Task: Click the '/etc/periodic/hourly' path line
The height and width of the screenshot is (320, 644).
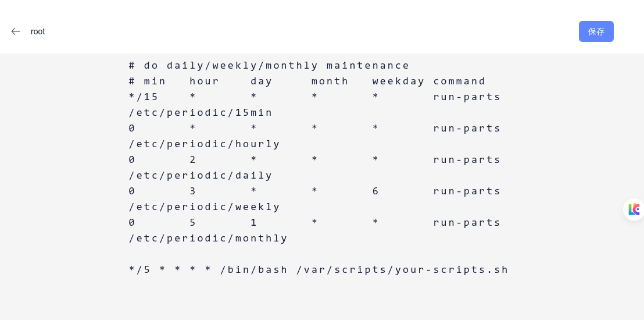Action: [204, 144]
